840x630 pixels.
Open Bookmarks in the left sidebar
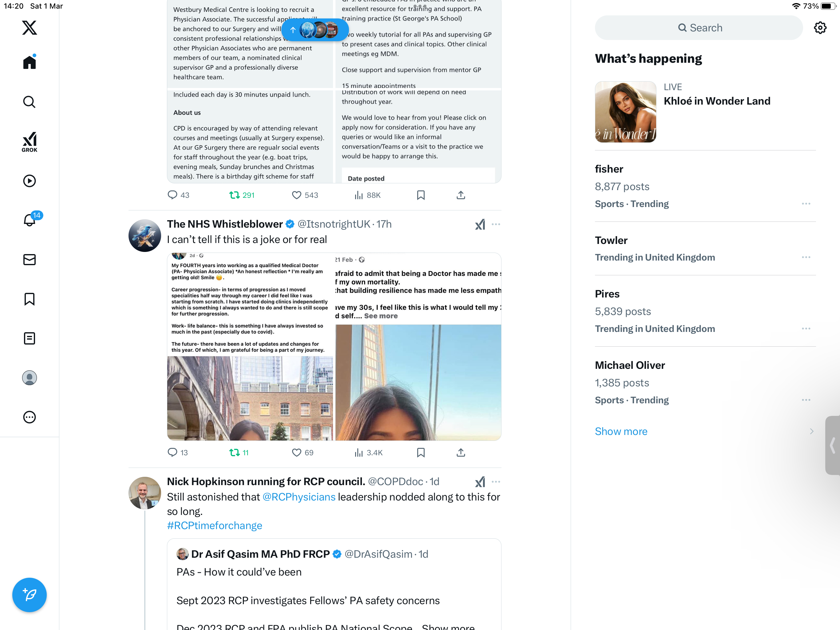(29, 299)
